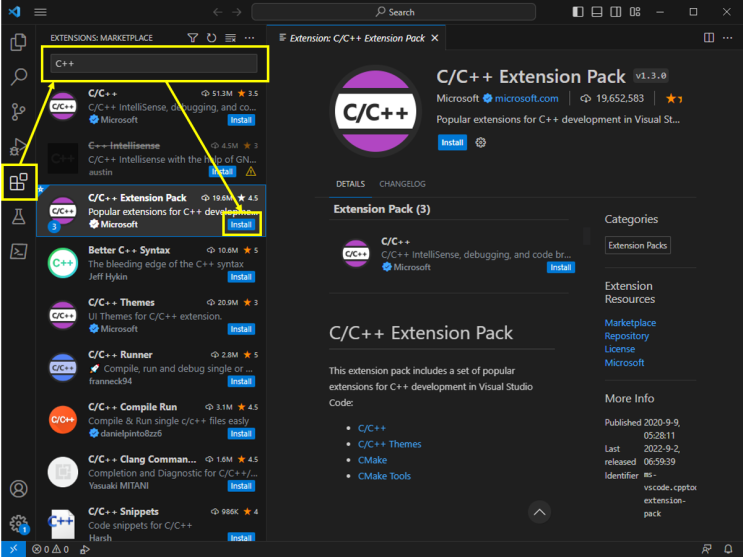
Task: Go back with the left arrow
Action: [x=217, y=12]
